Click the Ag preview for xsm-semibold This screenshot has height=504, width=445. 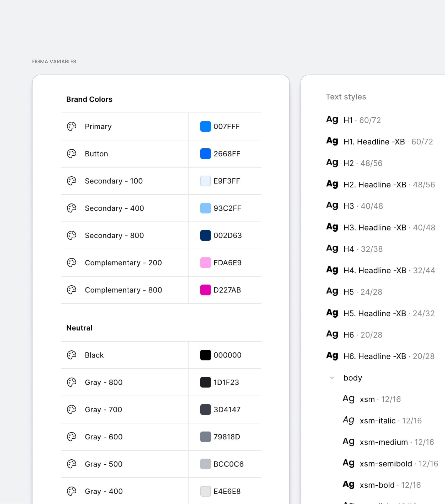[349, 464]
